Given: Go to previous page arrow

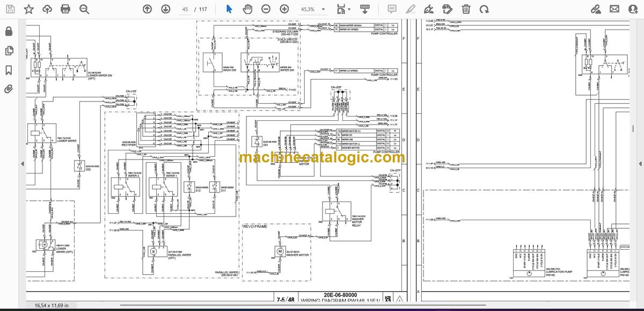Looking at the screenshot, I should [x=148, y=9].
